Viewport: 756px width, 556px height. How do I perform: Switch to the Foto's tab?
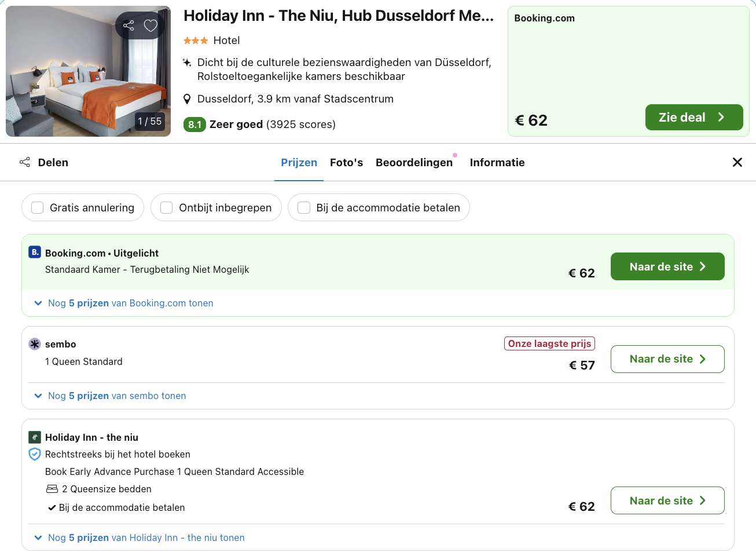coord(346,163)
